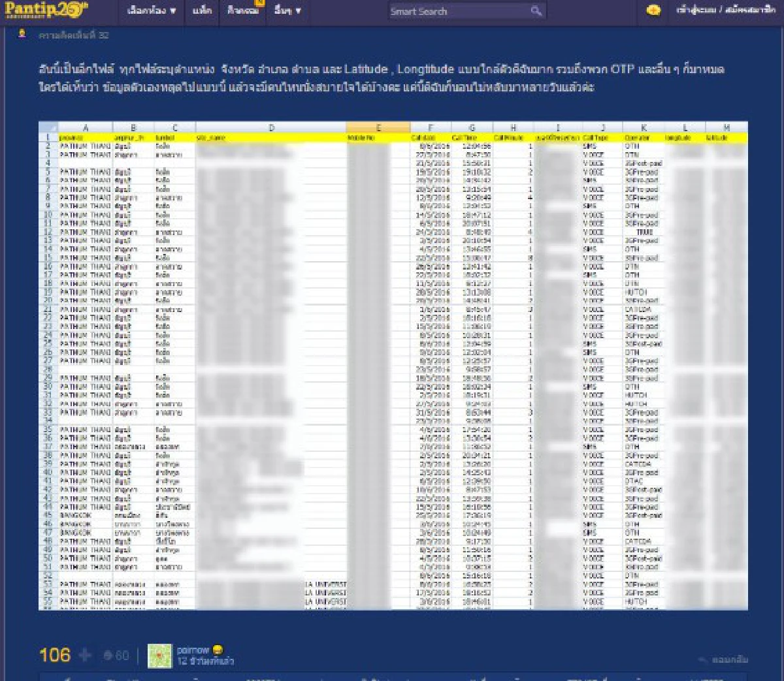Click the yellow plus chat icon in header

point(653,10)
